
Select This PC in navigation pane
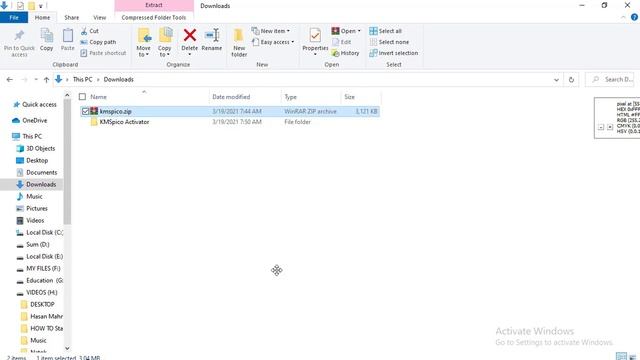(32, 136)
